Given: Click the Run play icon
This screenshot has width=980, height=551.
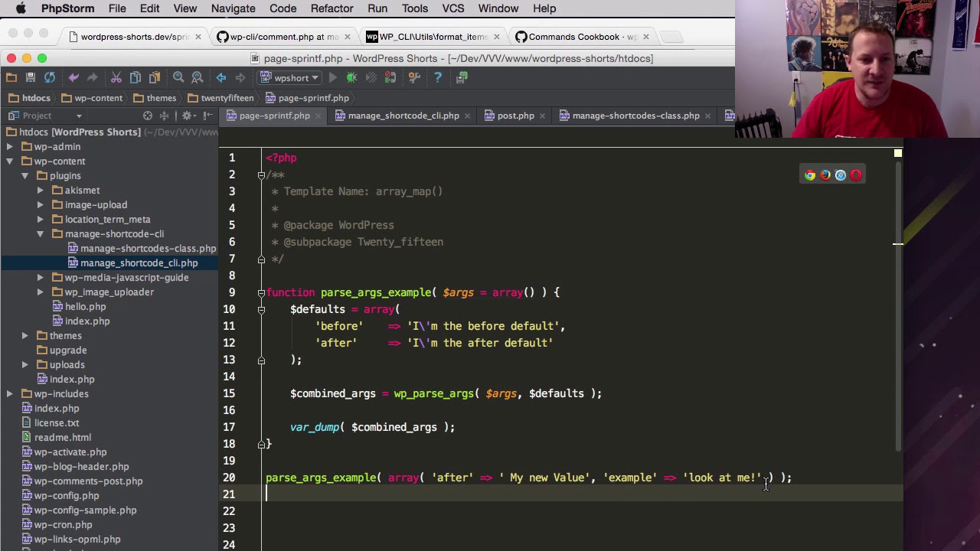Looking at the screenshot, I should [x=333, y=77].
